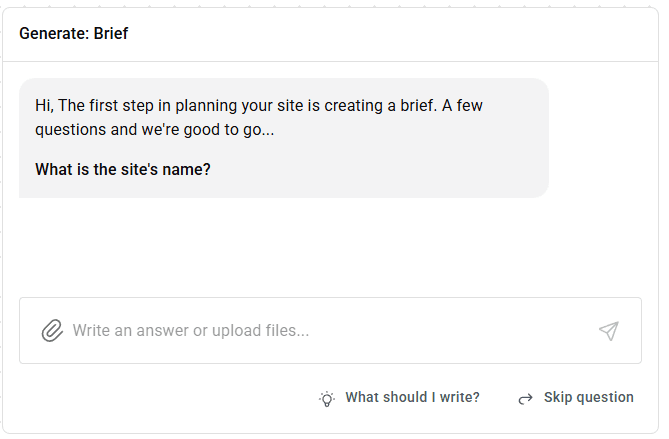The height and width of the screenshot is (439, 669).
Task: Focus the 'Write an answer' input field
Action: 330,331
